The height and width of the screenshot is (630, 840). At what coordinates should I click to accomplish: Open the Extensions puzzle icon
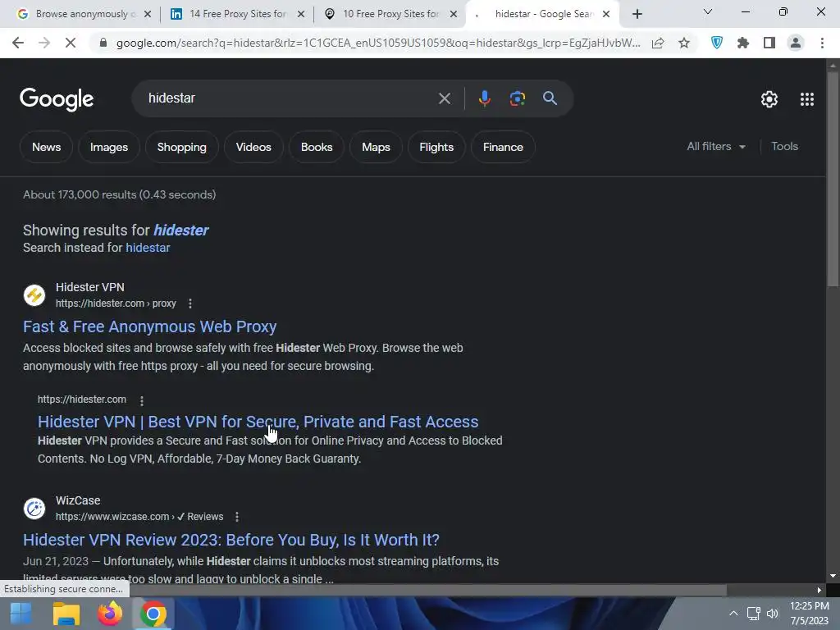(x=743, y=43)
